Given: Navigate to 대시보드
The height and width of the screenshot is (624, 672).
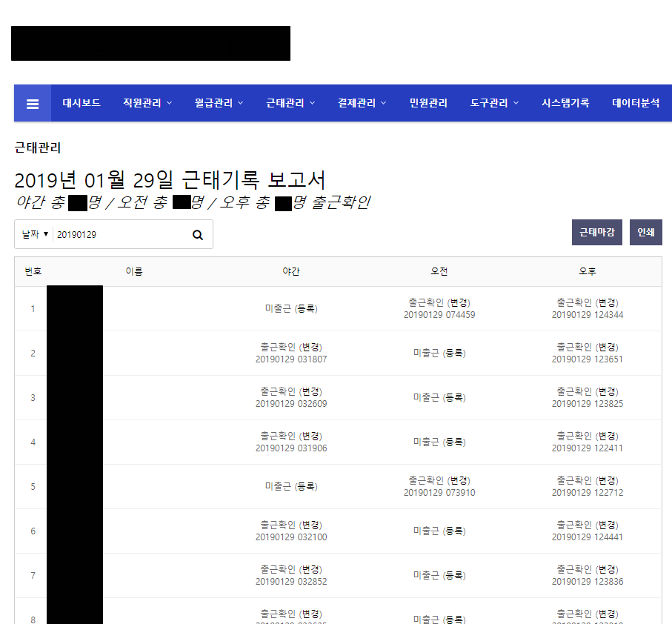Looking at the screenshot, I should tap(81, 102).
